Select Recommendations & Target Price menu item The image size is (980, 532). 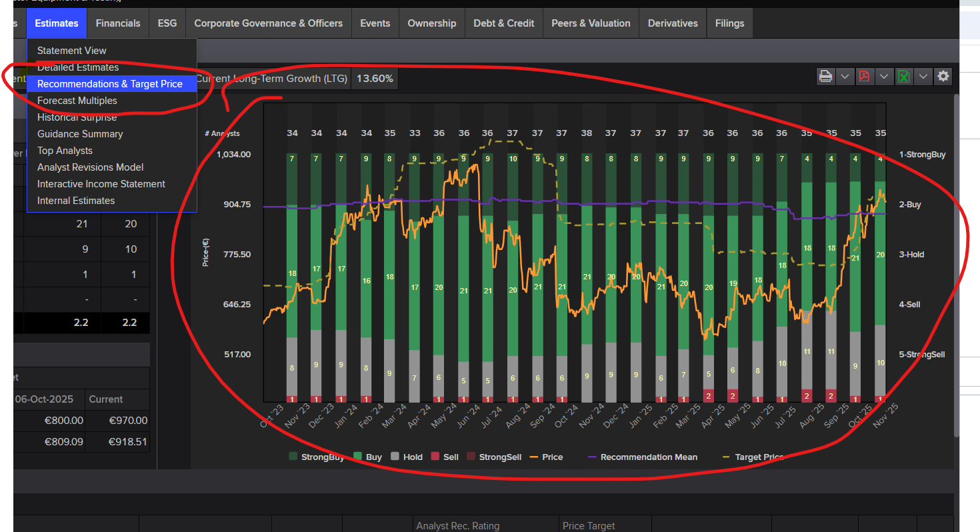point(112,84)
